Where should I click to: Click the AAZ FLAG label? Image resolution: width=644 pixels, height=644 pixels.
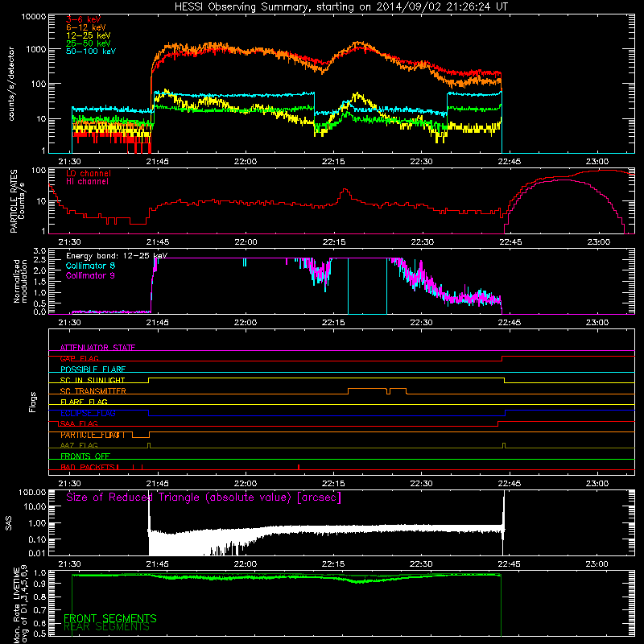tap(79, 446)
